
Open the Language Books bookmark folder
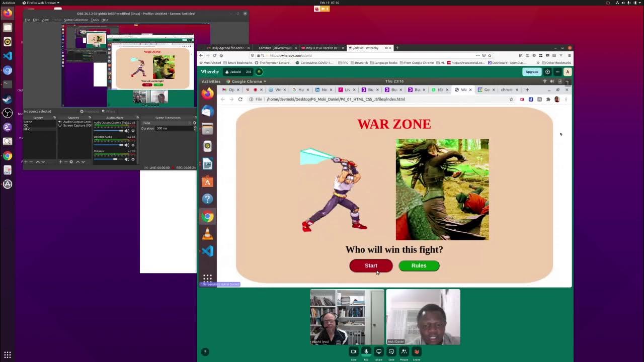[x=385, y=63]
